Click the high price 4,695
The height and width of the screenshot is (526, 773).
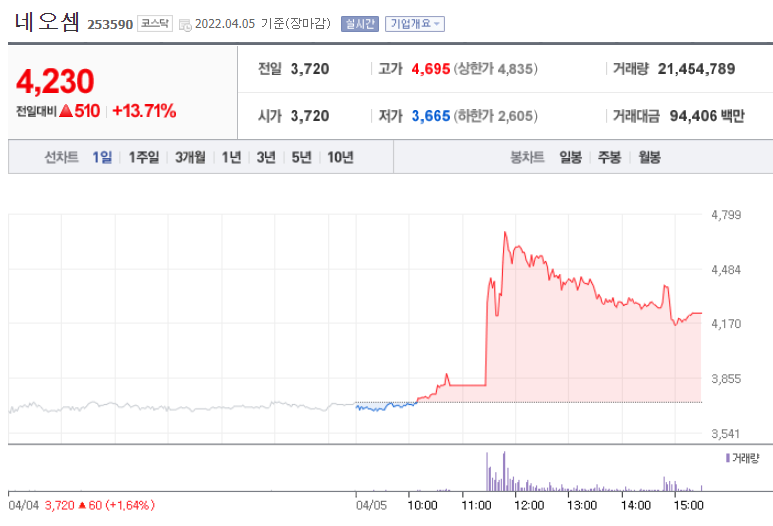[x=431, y=69]
